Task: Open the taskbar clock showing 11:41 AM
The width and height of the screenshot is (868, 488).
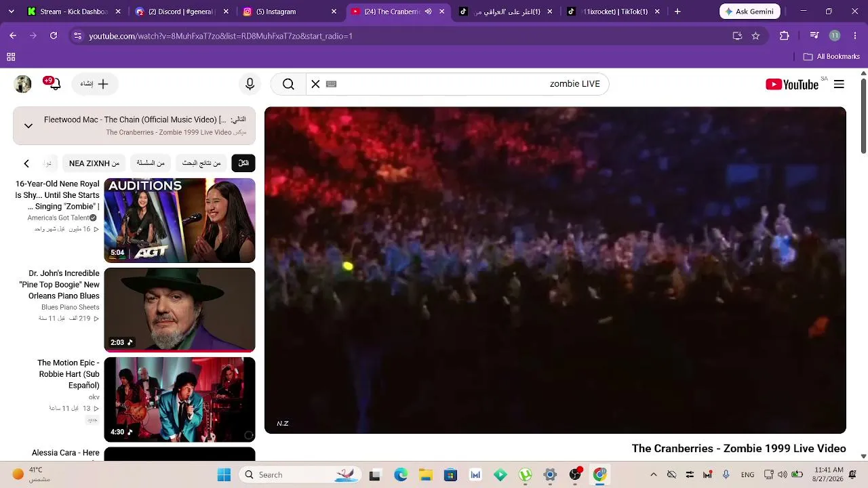Action: (x=829, y=474)
